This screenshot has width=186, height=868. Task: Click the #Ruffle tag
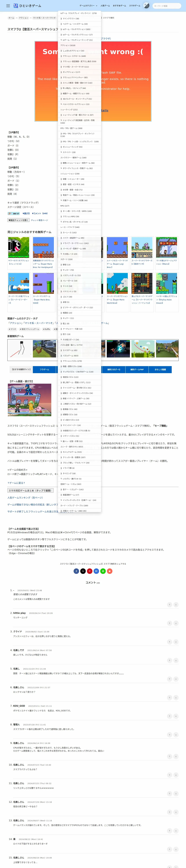pos(47,329)
